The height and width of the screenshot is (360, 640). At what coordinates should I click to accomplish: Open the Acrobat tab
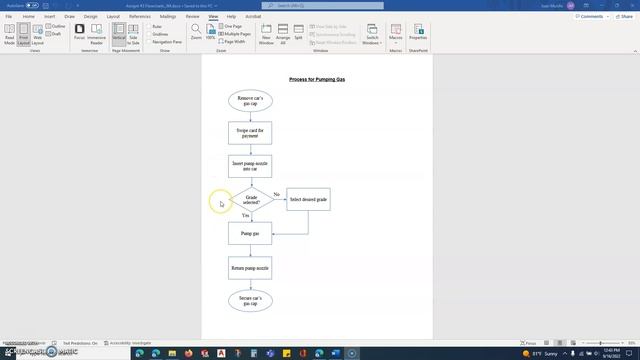(x=253, y=16)
